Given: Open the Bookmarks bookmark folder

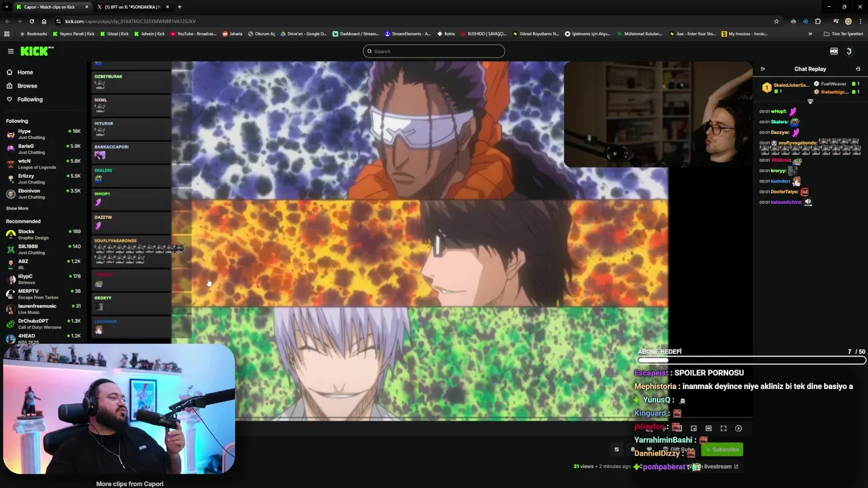Looking at the screenshot, I should [x=34, y=33].
